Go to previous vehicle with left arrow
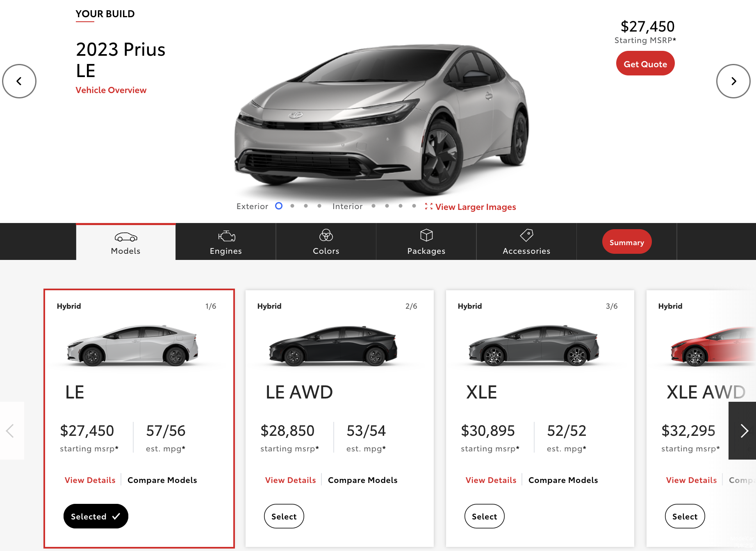The width and height of the screenshot is (756, 551). pos(19,81)
